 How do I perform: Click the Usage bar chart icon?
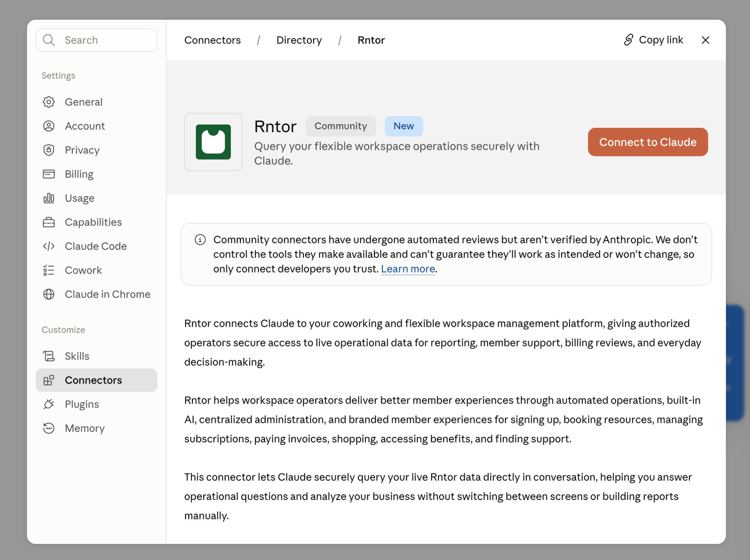(x=49, y=198)
